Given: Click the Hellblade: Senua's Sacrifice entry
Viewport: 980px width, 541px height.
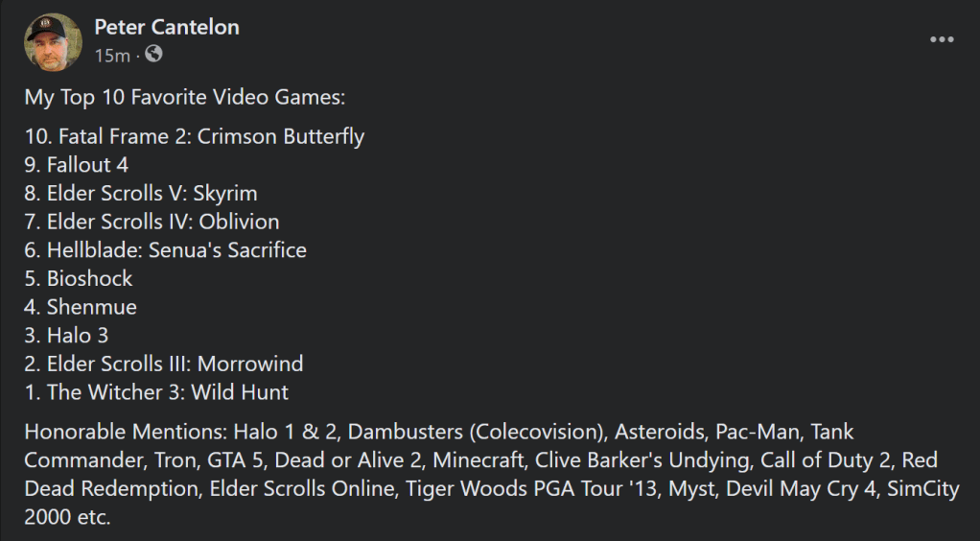Looking at the screenshot, I should [x=165, y=250].
